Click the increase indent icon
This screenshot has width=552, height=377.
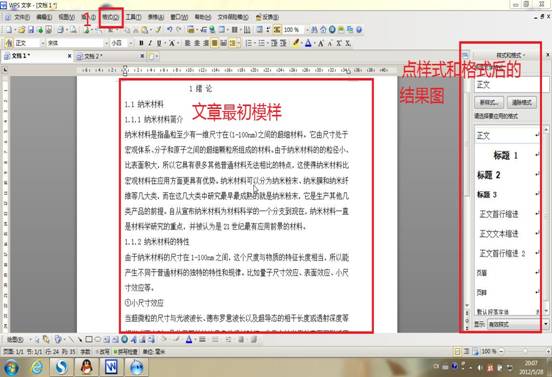283,43
